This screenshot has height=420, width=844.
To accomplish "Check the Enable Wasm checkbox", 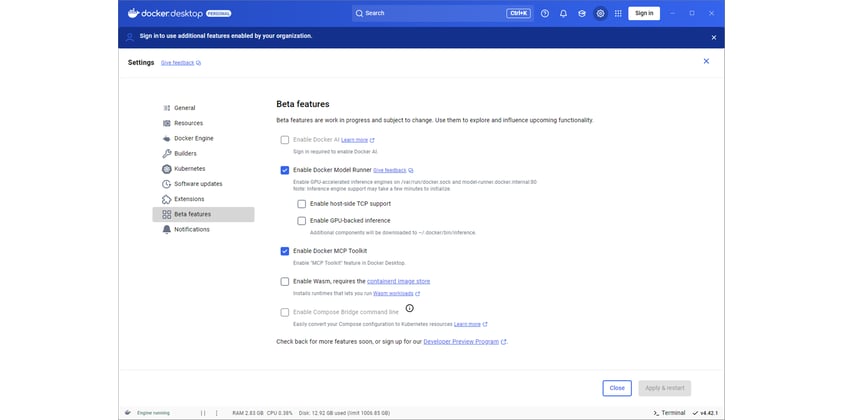I will (x=285, y=282).
